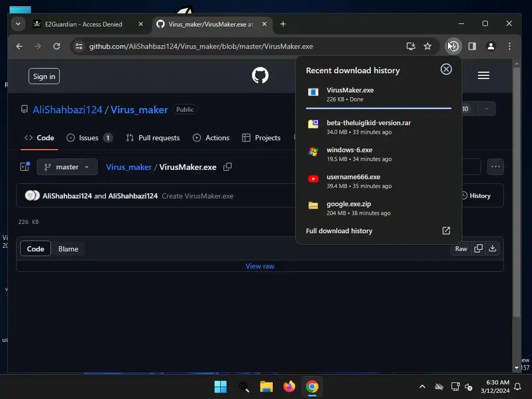Open taskbar Search
Viewport: 532px width, 399px height.
pos(244,387)
